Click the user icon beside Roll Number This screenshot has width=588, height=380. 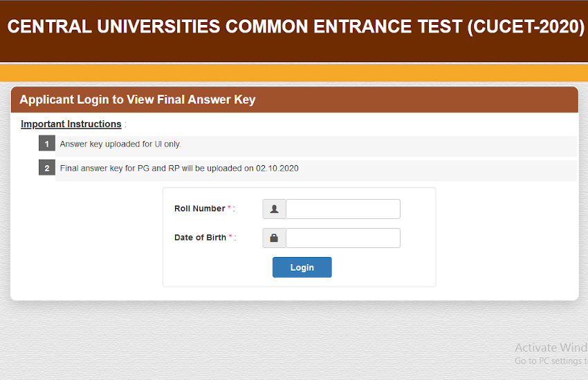[x=274, y=209]
